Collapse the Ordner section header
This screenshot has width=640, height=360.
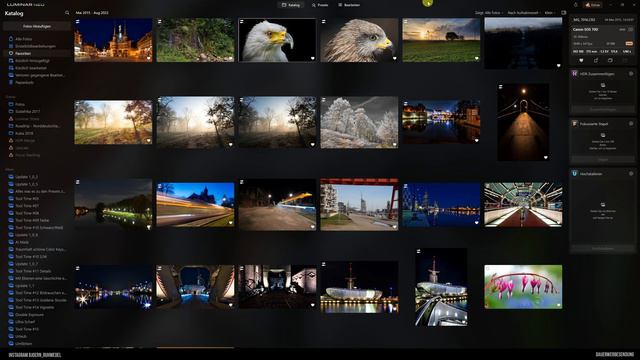click(x=11, y=97)
